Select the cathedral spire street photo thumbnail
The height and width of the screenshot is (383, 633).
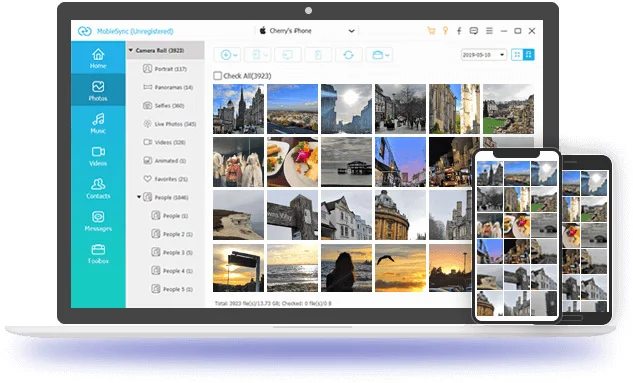click(x=239, y=109)
